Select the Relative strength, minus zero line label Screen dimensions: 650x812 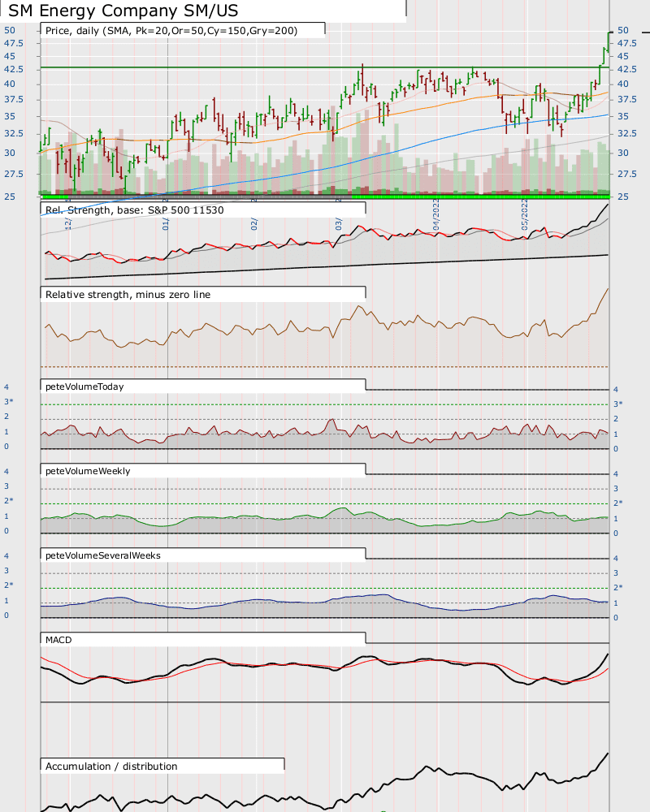coord(128,294)
